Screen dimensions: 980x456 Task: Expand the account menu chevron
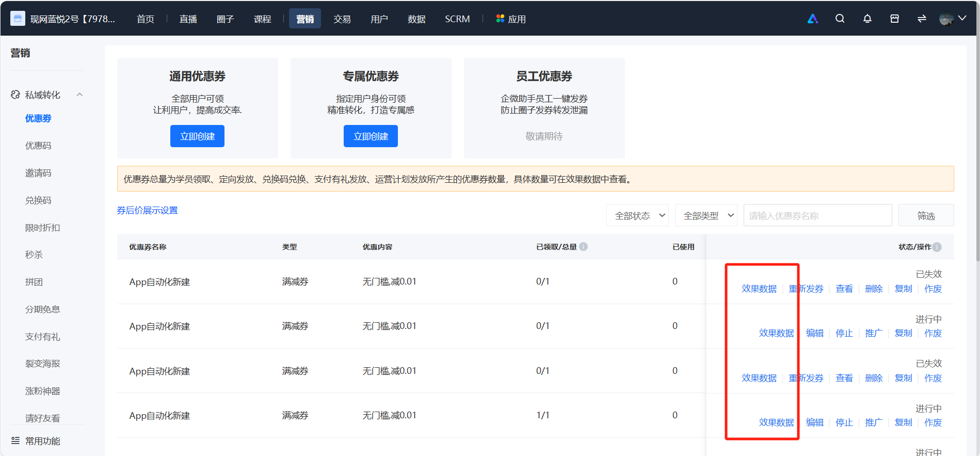click(x=962, y=18)
